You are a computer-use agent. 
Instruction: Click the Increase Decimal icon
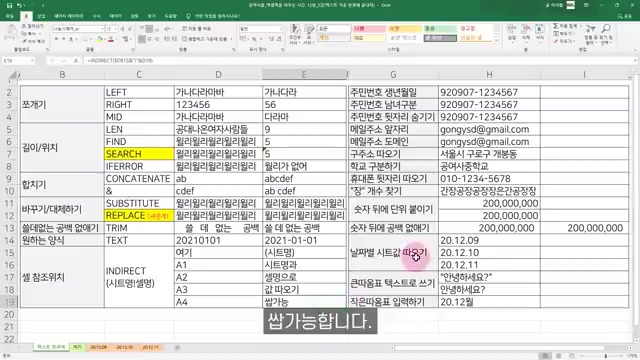pyautogui.click(x=271, y=39)
